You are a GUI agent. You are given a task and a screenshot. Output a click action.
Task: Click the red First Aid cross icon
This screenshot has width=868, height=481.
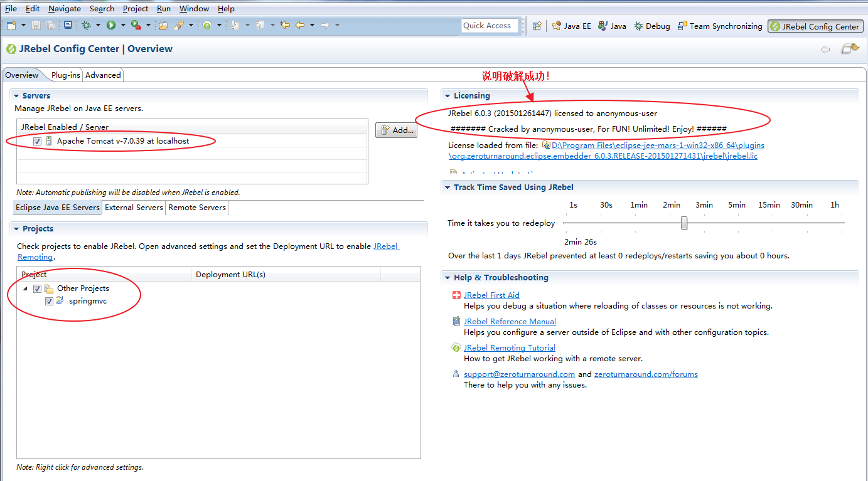pos(456,295)
